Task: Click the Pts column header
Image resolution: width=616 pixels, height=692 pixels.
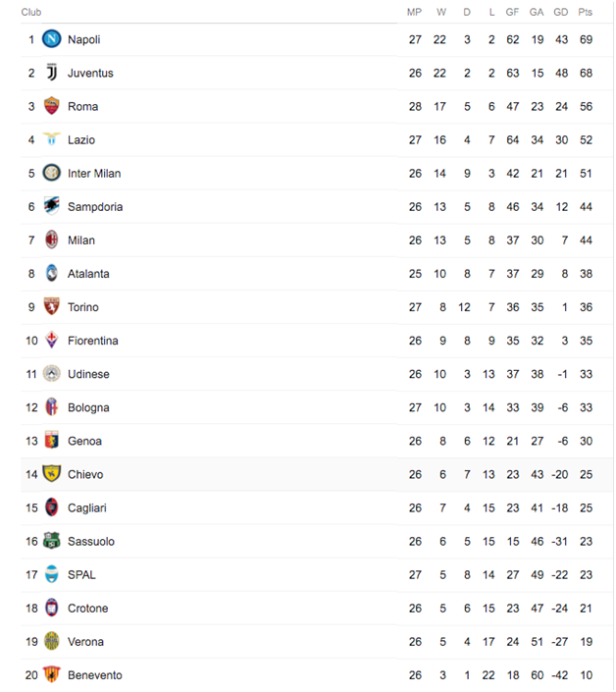Action: [586, 12]
